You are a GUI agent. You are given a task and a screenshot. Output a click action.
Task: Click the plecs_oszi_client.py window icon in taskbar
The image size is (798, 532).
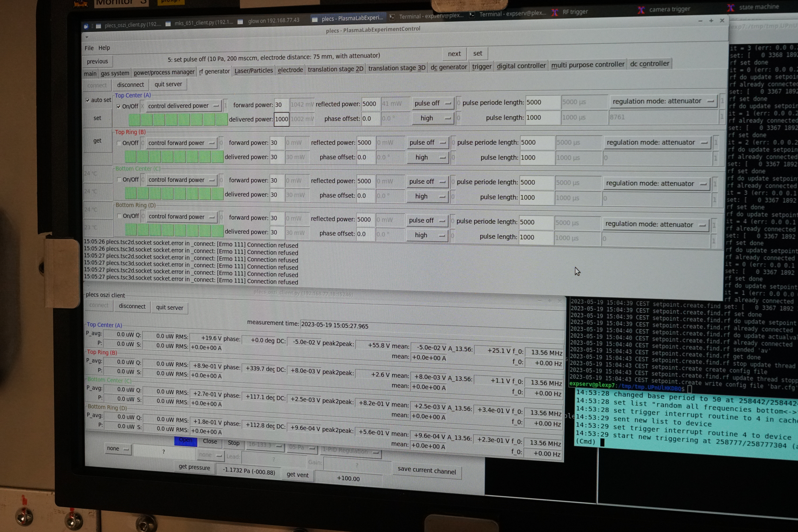click(x=98, y=26)
